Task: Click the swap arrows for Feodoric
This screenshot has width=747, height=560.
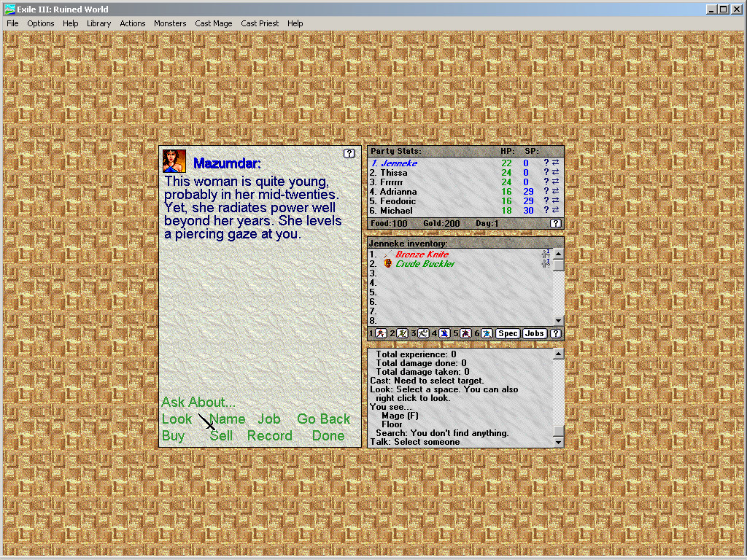Action: tap(555, 201)
